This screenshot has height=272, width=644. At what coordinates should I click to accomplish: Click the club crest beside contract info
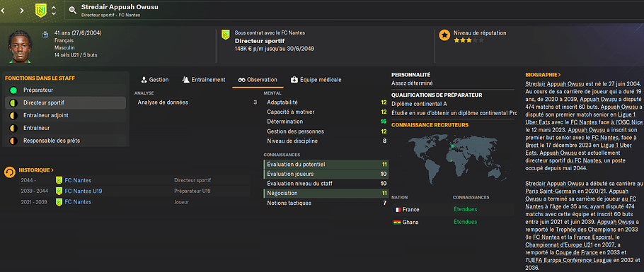coord(226,35)
